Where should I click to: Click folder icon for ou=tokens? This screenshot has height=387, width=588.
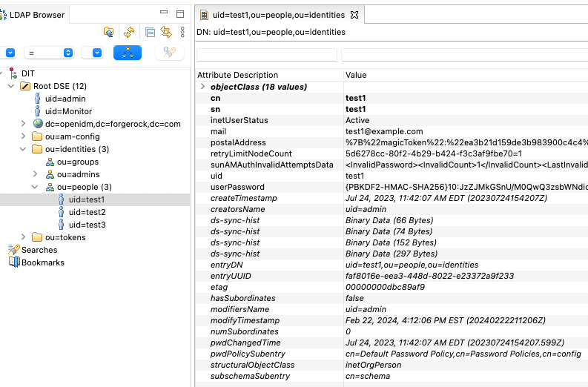pyautogui.click(x=37, y=237)
